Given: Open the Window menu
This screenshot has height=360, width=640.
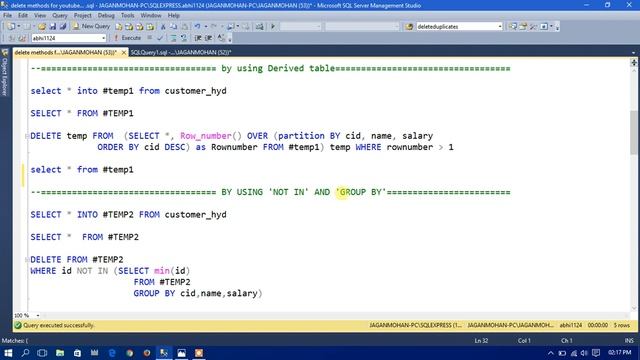Looking at the screenshot, I should (x=151, y=16).
